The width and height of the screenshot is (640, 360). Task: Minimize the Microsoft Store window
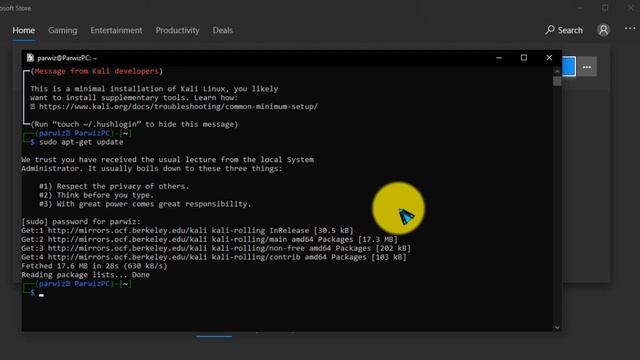pos(580,8)
